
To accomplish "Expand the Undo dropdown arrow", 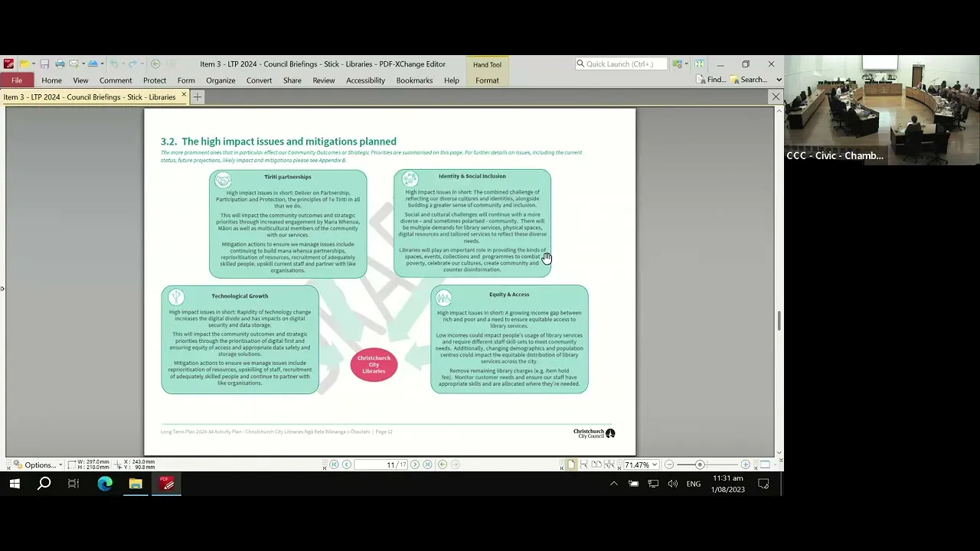I will click(123, 64).
